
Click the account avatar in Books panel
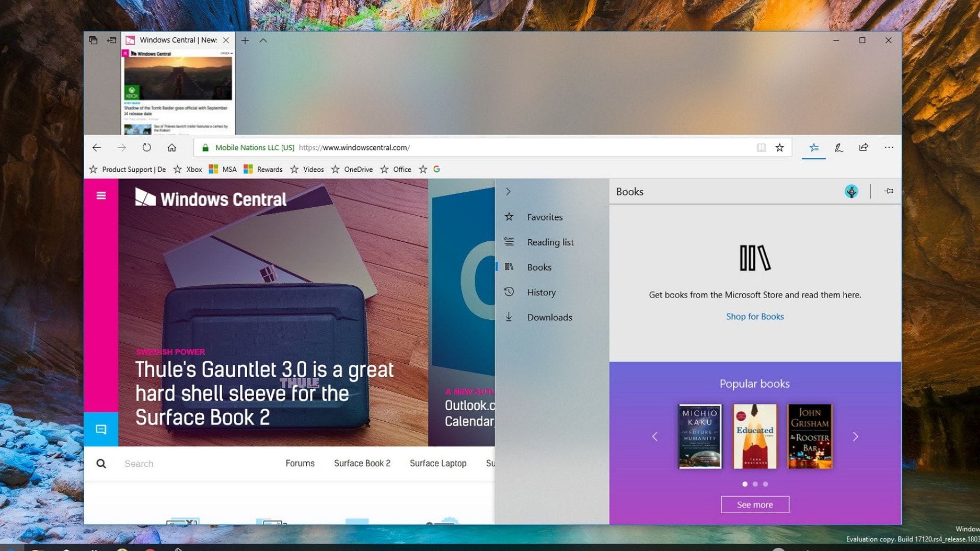851,191
